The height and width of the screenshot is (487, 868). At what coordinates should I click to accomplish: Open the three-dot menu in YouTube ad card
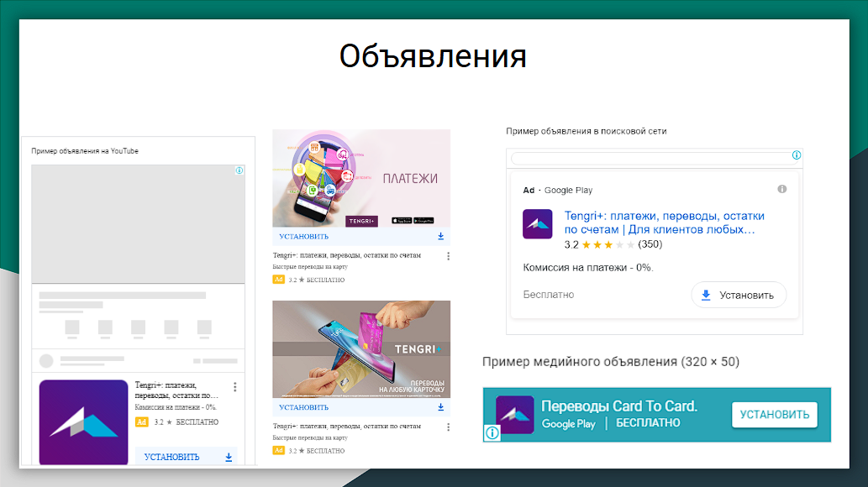click(235, 387)
